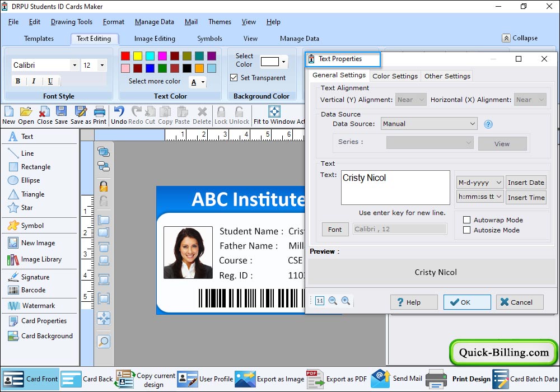Pick the yellow text color swatch
560x392 pixels.
coord(138,55)
